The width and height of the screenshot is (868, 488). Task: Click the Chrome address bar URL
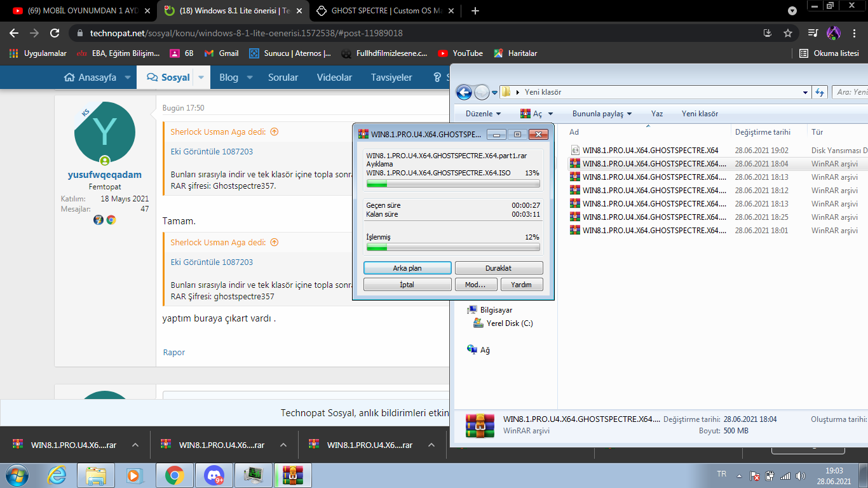click(247, 33)
